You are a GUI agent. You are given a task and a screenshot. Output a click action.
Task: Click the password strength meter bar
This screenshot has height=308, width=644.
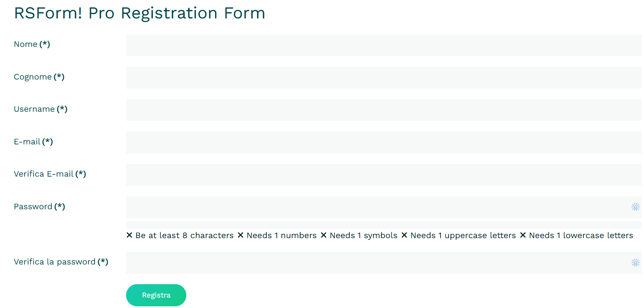pos(384,225)
